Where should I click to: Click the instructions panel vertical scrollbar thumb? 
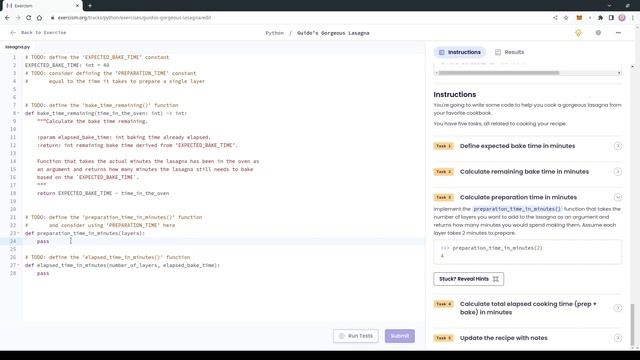[633, 324]
